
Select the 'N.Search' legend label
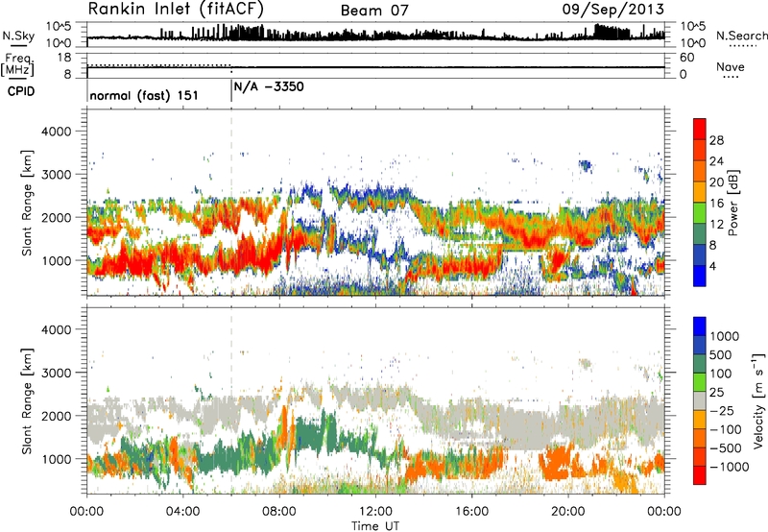[741, 36]
